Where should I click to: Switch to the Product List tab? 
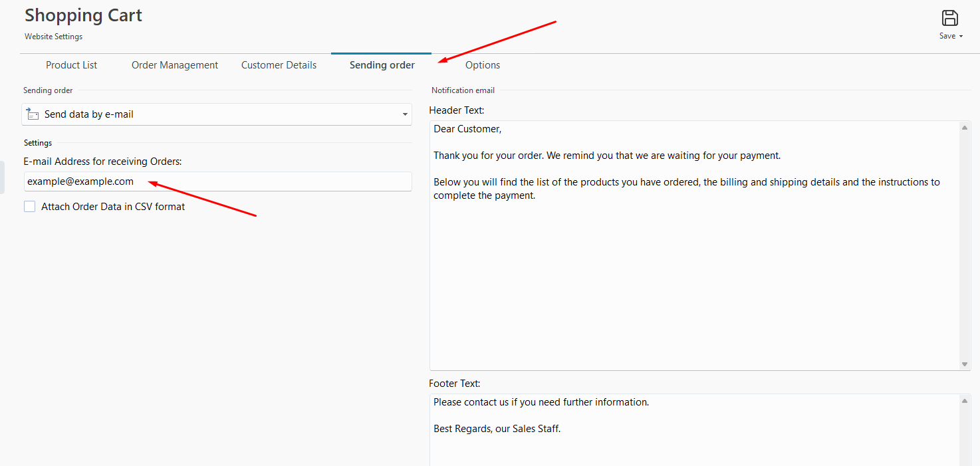[x=71, y=65]
